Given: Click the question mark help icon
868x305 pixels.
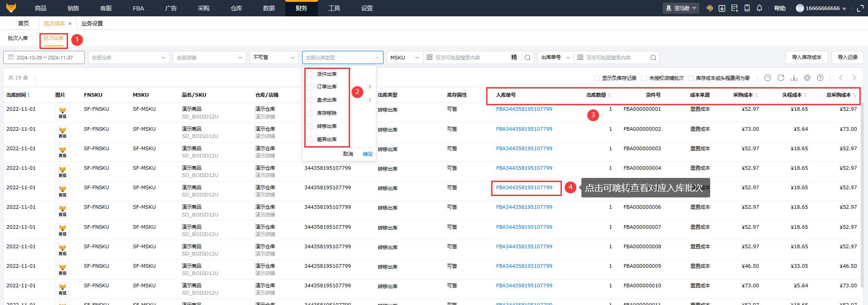Looking at the screenshot, I should coord(820,78).
